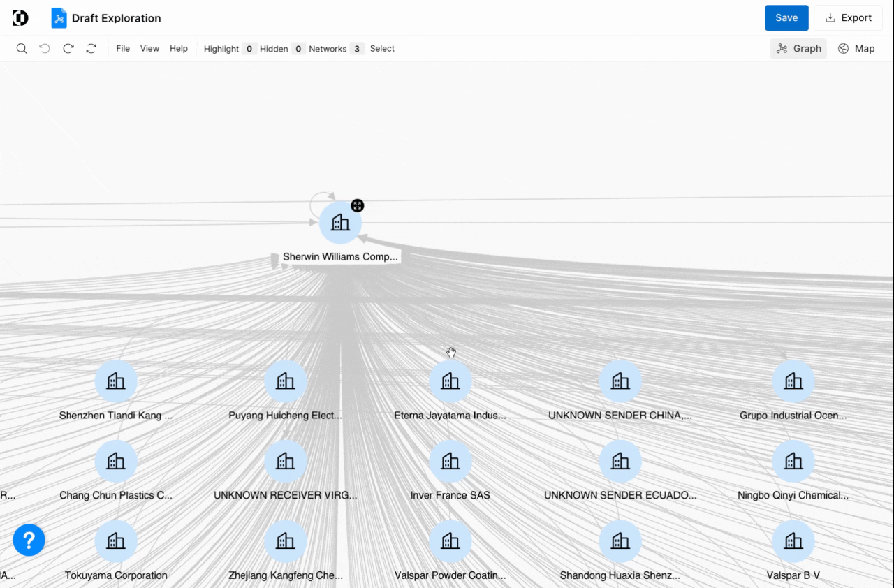Switch to Graph view
This screenshot has height=588, width=894.
798,49
